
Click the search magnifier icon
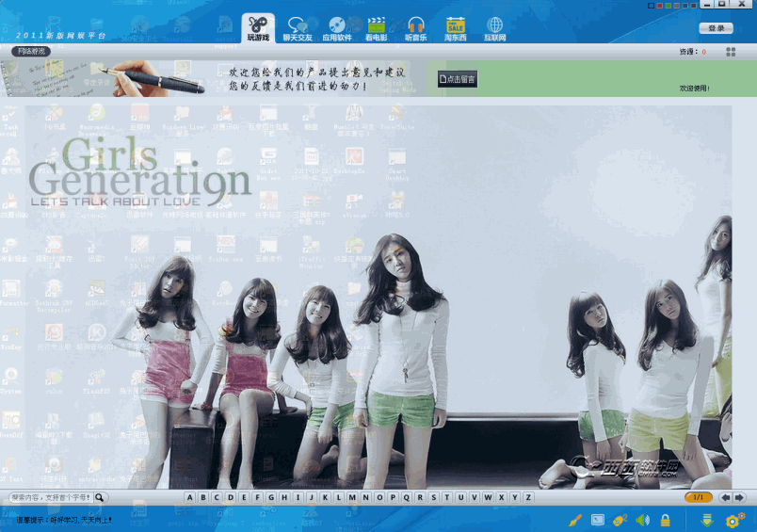pyautogui.click(x=100, y=497)
